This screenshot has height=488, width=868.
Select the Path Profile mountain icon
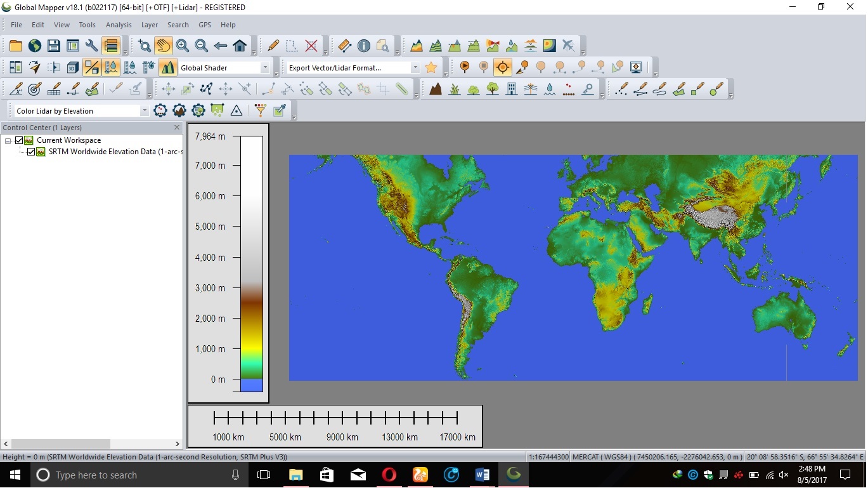point(415,46)
